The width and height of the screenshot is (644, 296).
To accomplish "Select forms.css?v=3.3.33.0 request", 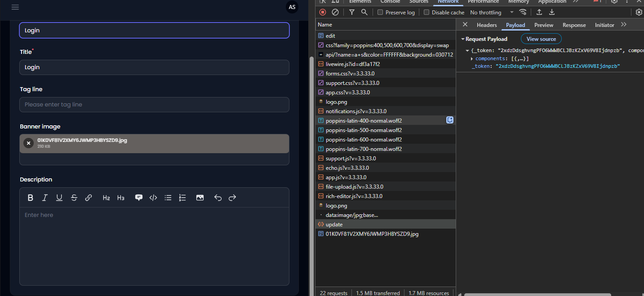I will tap(386, 74).
